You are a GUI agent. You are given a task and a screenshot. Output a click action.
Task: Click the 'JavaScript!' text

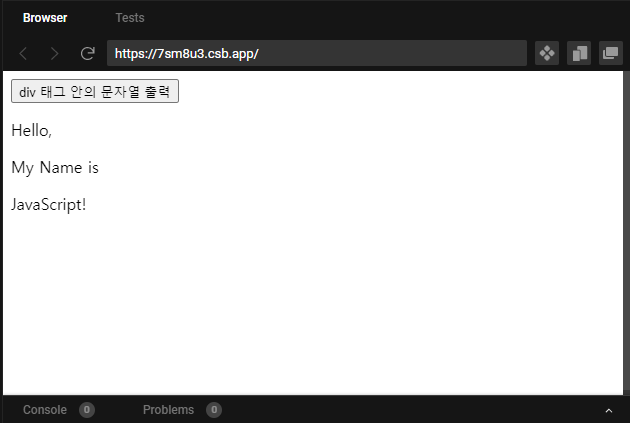pyautogui.click(x=49, y=204)
